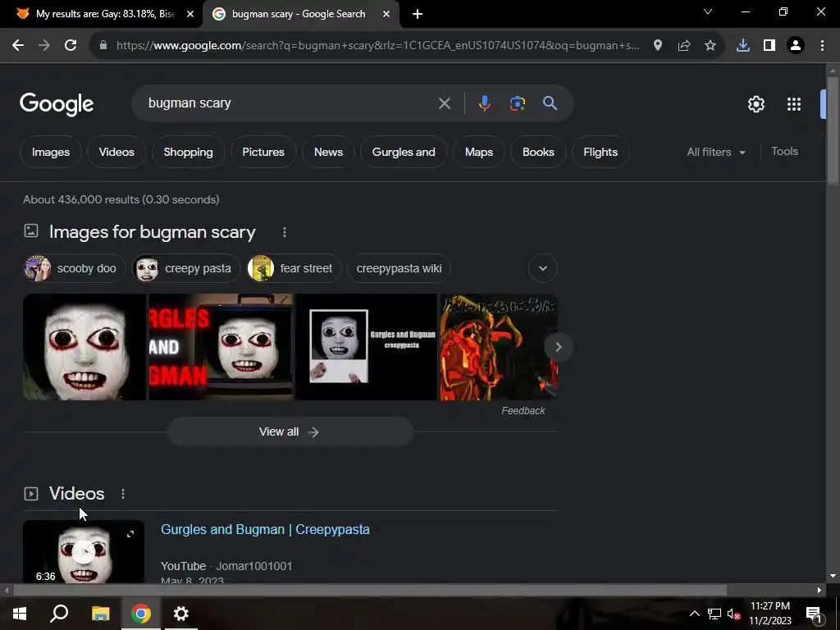Image resolution: width=840 pixels, height=630 pixels.
Task: Open the Chrome three-dot menu
Action: tap(822, 46)
